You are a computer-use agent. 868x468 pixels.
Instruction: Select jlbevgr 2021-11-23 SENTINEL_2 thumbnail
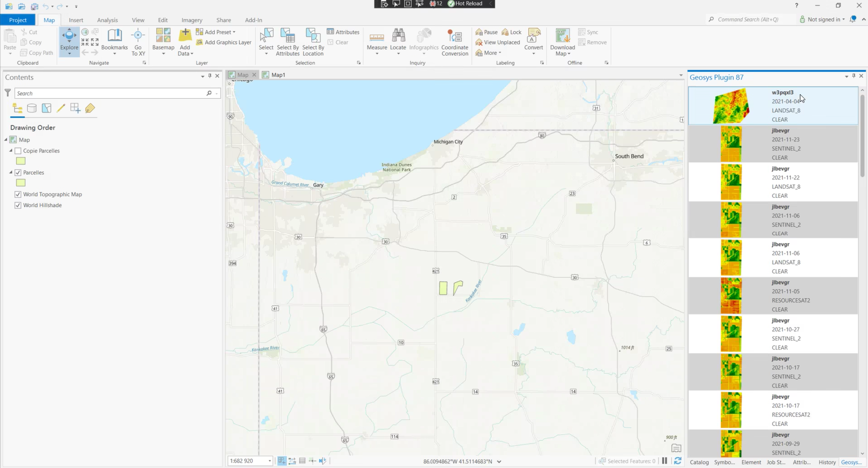click(x=731, y=144)
